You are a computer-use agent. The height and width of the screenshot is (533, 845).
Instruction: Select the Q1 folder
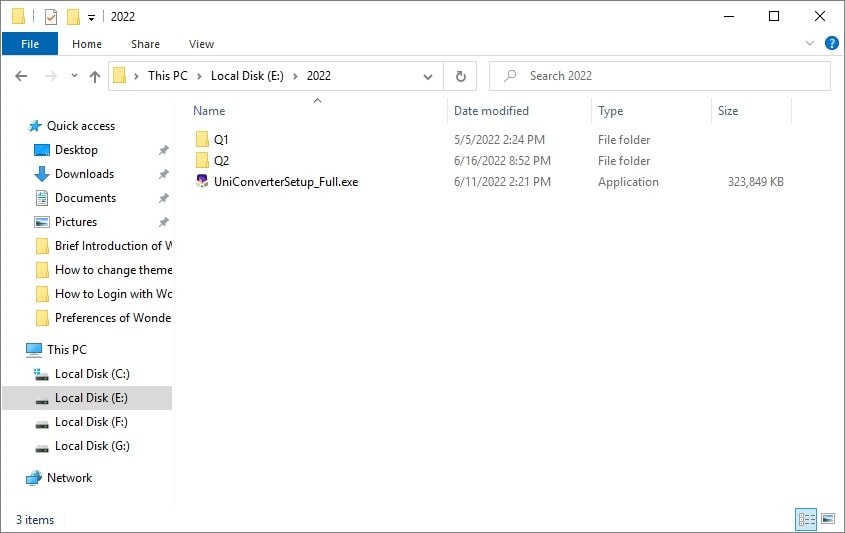(221, 140)
